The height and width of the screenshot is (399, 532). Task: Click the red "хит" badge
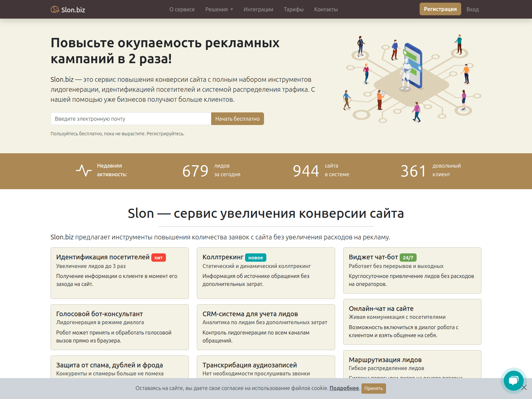[159, 257]
